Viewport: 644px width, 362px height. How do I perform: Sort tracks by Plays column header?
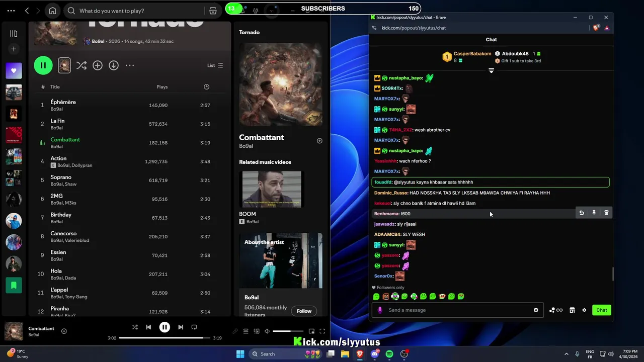point(162,87)
